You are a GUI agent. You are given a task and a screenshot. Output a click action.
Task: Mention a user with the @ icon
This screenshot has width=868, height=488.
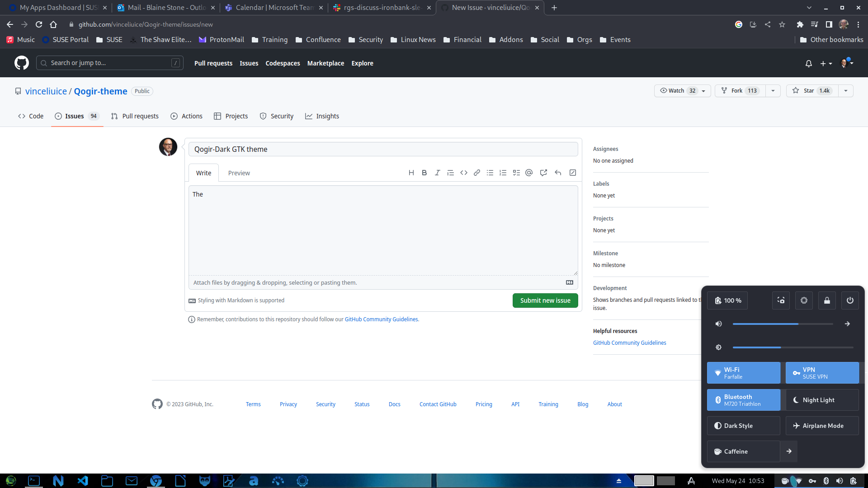(529, 172)
